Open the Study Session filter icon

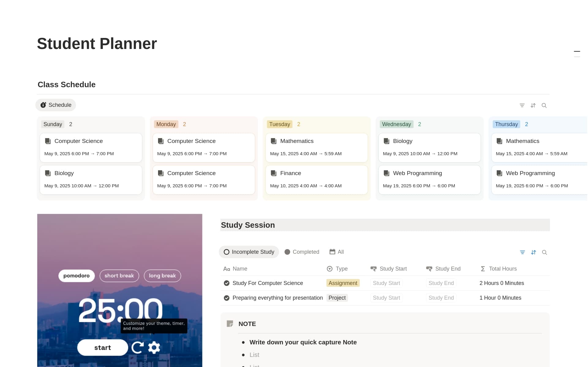522,252
